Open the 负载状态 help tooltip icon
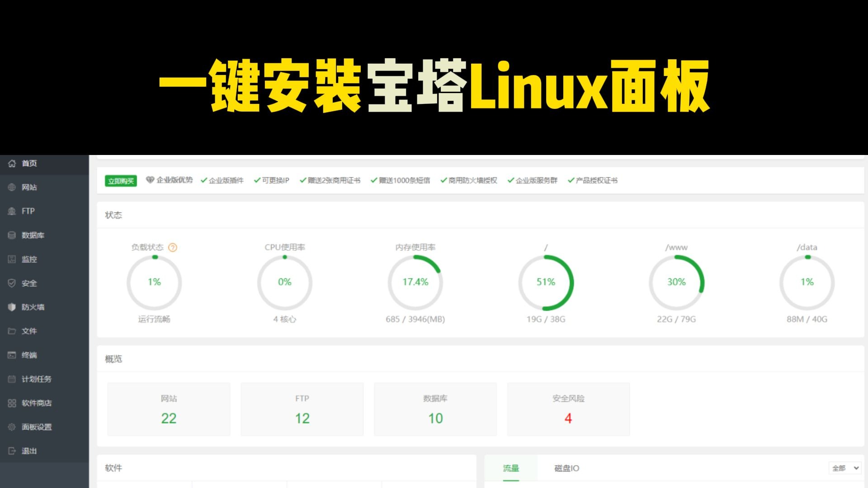868x488 pixels. tap(172, 248)
